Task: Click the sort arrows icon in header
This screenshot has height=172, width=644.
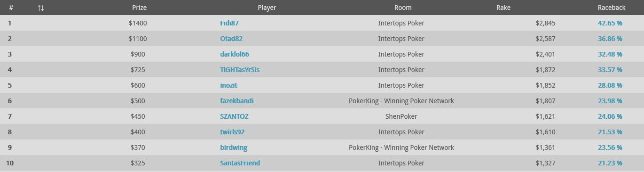Action: click(x=40, y=8)
